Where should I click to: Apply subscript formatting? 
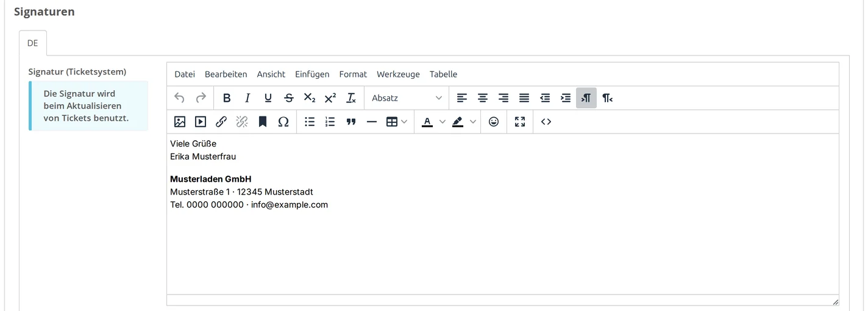point(310,98)
